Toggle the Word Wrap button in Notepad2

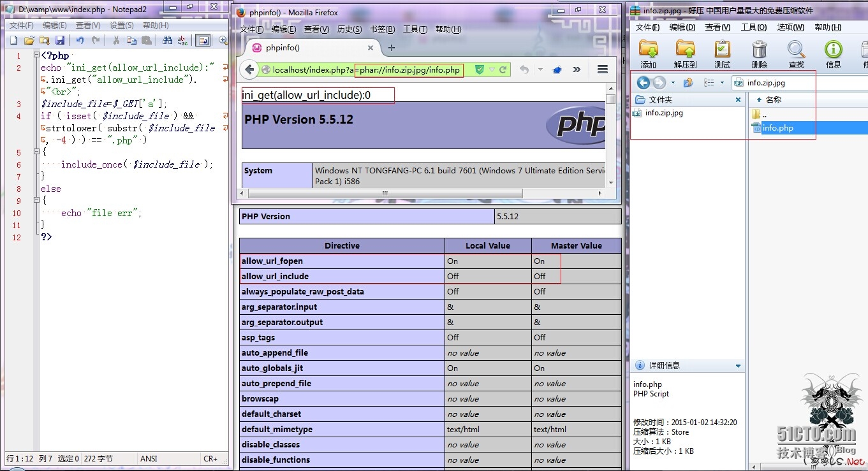[x=203, y=40]
